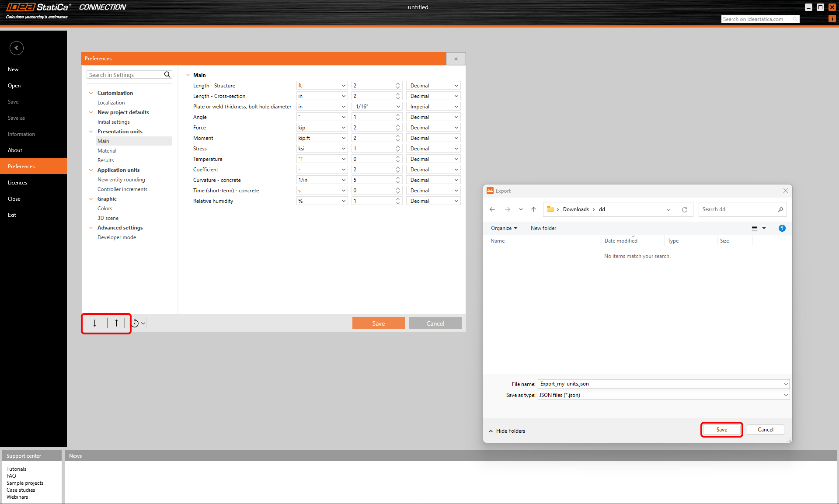Increase Length - Structure precision value
Image resolution: width=839 pixels, height=504 pixels.
[x=398, y=83]
